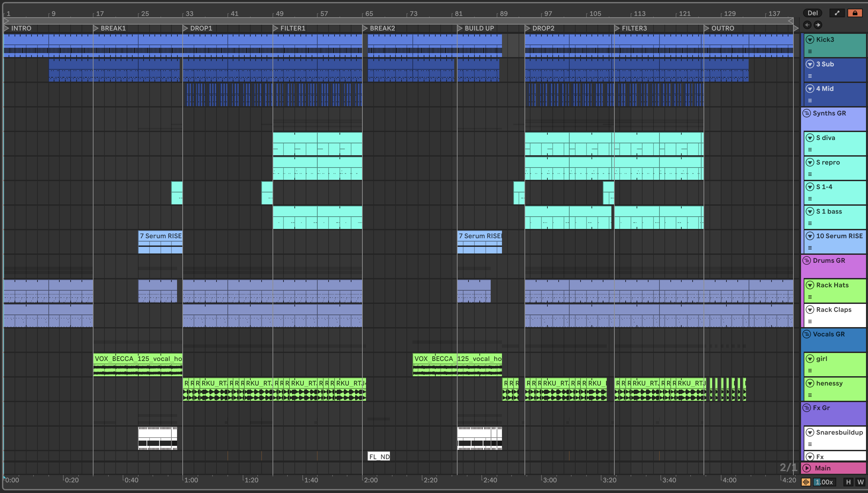Jump to previous locator with left arrow

click(x=807, y=25)
